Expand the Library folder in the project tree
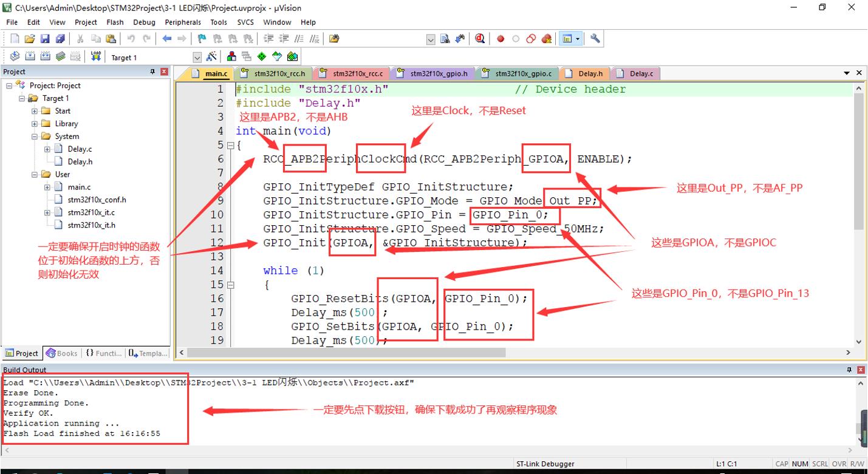The height and width of the screenshot is (474, 868). 35,124
